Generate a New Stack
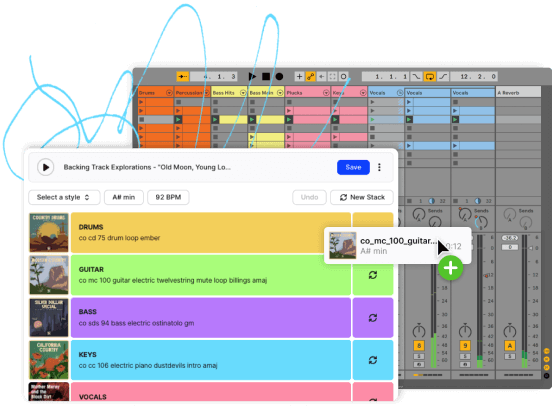 tap(362, 197)
